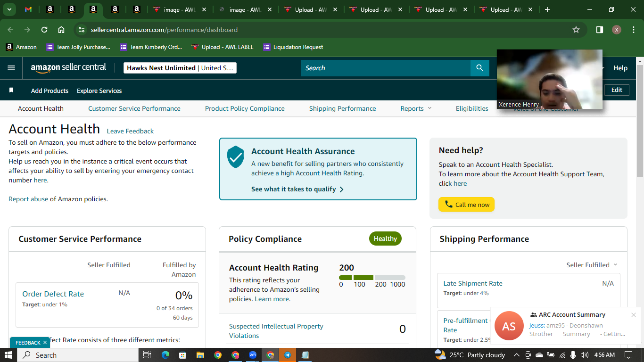Click the Account Health Rating progress bar
644x362 pixels.
pos(372,278)
